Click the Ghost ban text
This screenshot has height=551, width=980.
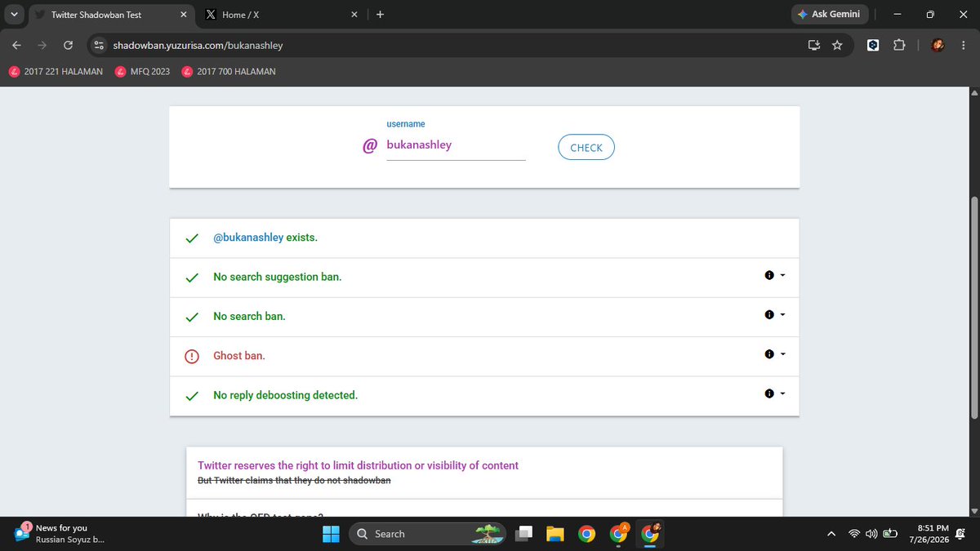239,356
